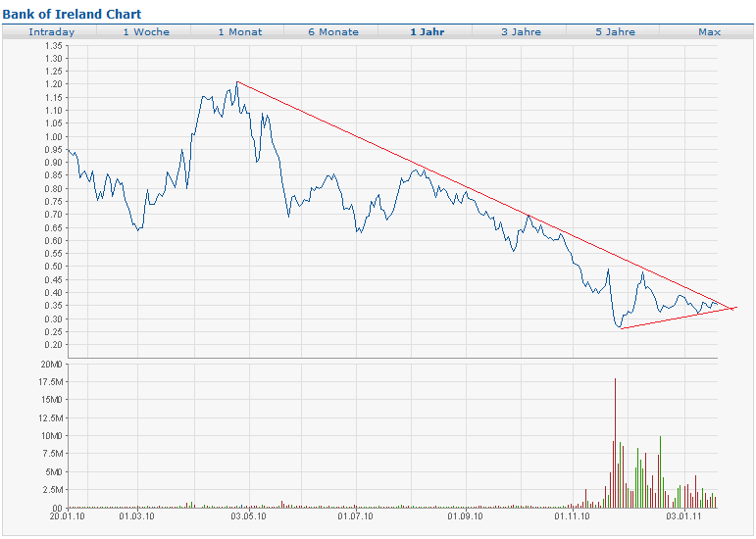Screen dimensions: 756x539
Task: Switch to the Intraday tab
Action: click(x=52, y=32)
